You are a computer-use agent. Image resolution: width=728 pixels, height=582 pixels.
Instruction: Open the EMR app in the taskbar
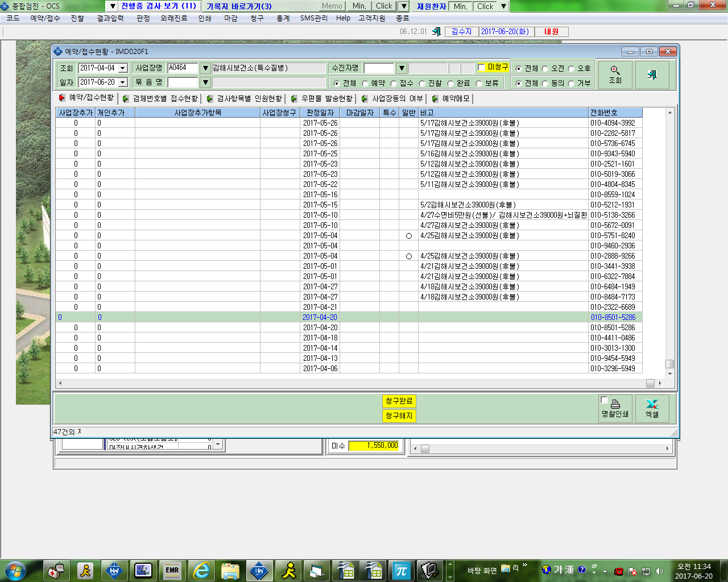(172, 570)
